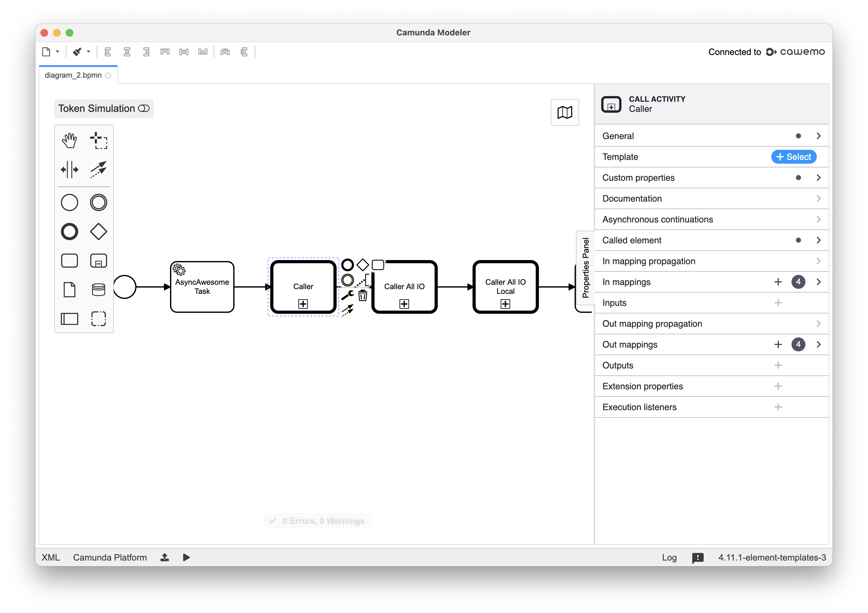Pick the Space tool from palette
Viewport: 868px width, 613px height.
pyautogui.click(x=70, y=169)
